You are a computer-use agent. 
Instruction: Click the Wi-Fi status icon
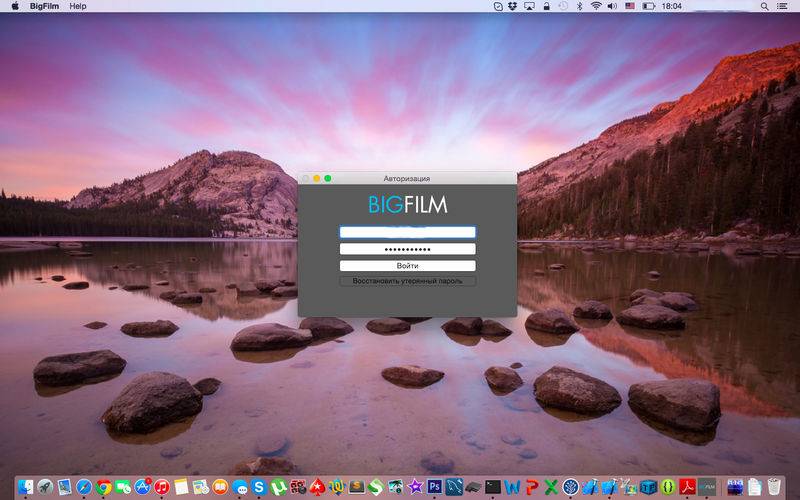click(x=595, y=6)
